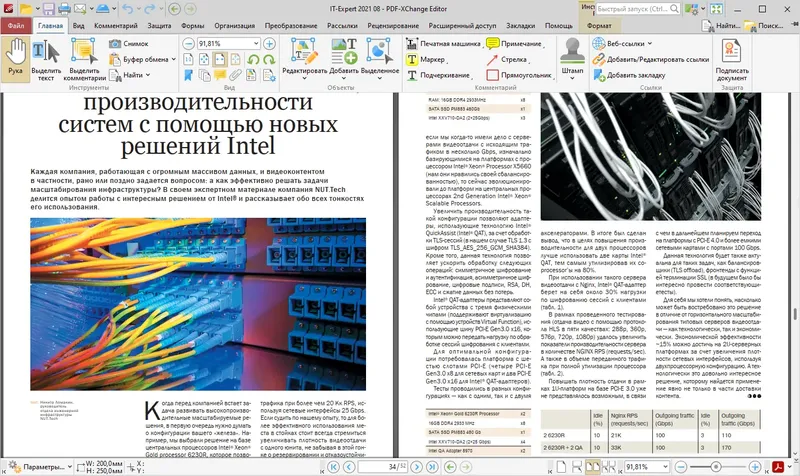Toggle Actual Size 1:1 view in ribbon
The width and height of the screenshot is (800, 476).
click(188, 60)
